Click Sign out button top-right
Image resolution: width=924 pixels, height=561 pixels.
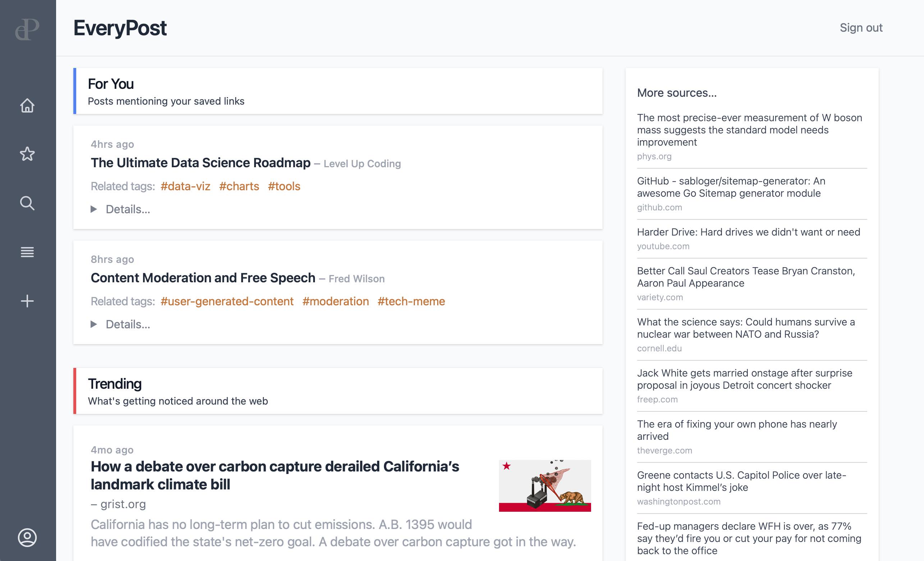(x=861, y=27)
